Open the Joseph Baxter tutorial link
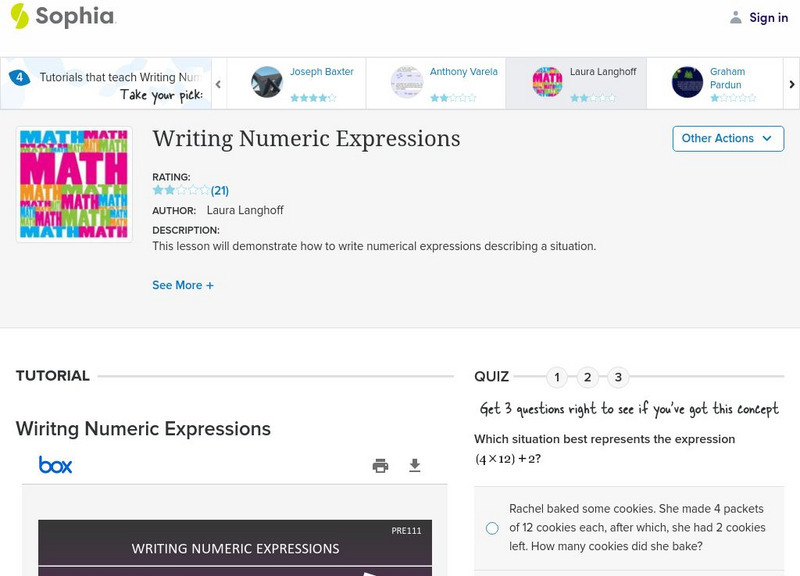 click(x=321, y=71)
